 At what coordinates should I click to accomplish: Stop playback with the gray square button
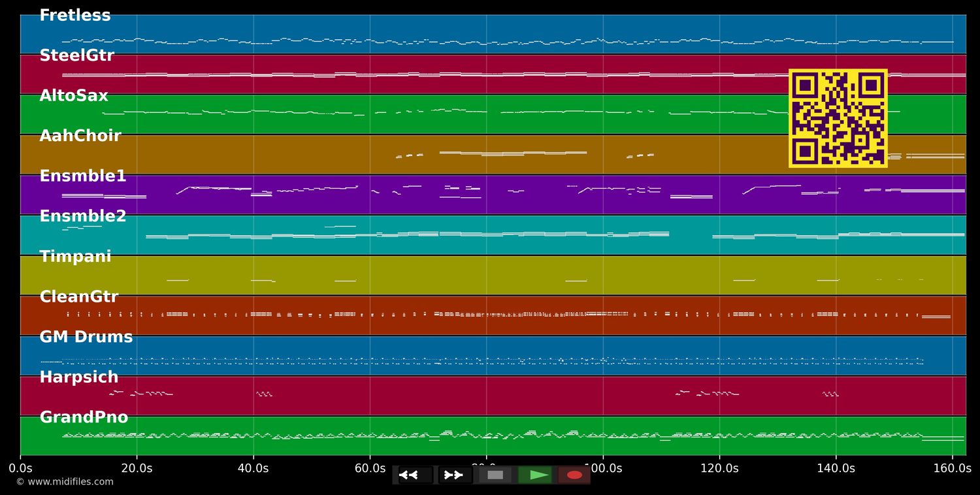pyautogui.click(x=495, y=475)
